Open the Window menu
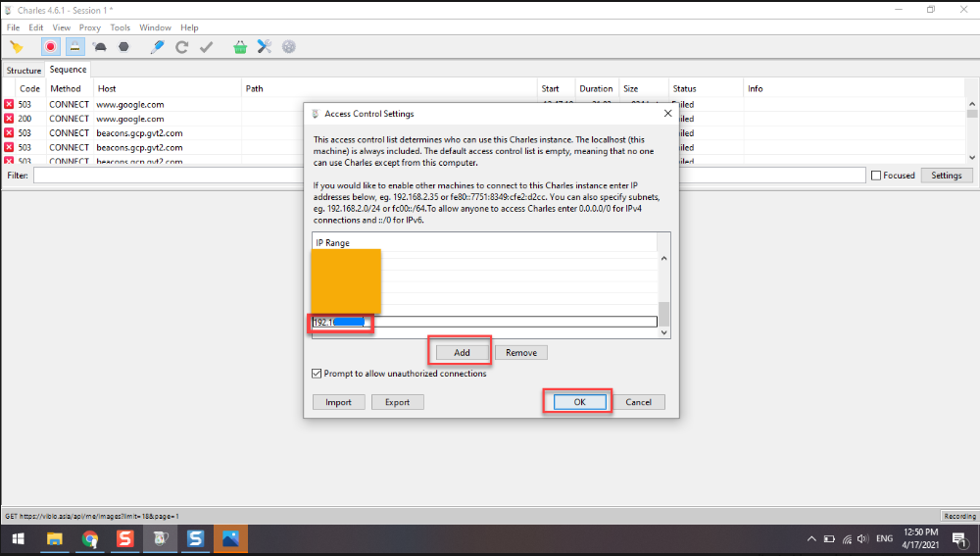This screenshot has width=980, height=556. tap(155, 27)
